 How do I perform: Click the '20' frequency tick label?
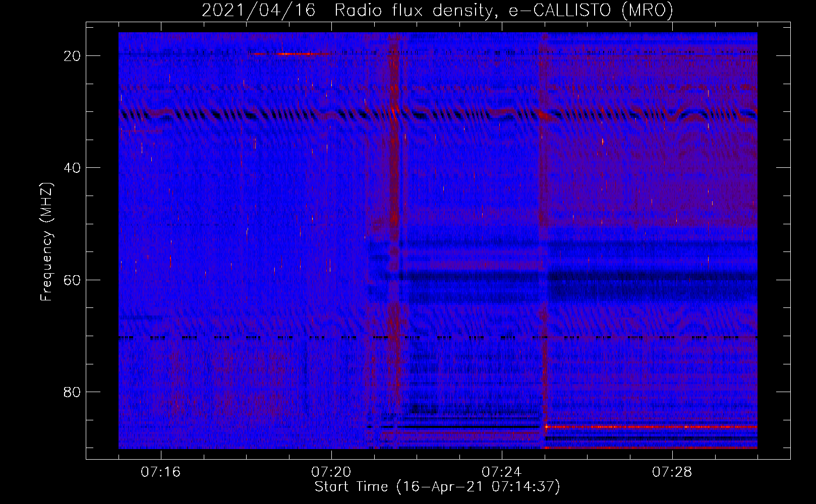72,56
